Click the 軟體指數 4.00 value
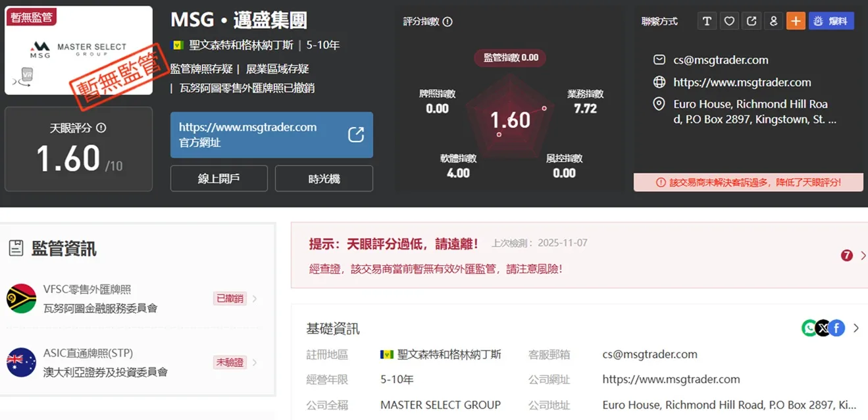Image resolution: width=868 pixels, height=420 pixels. pyautogui.click(x=458, y=173)
